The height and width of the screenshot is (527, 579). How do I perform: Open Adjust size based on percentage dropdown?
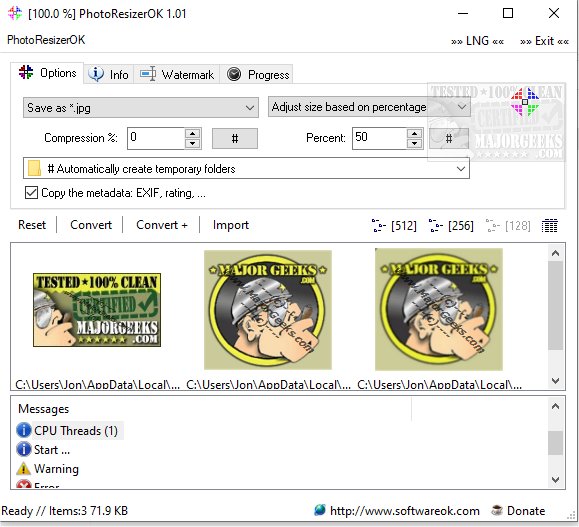[369, 107]
